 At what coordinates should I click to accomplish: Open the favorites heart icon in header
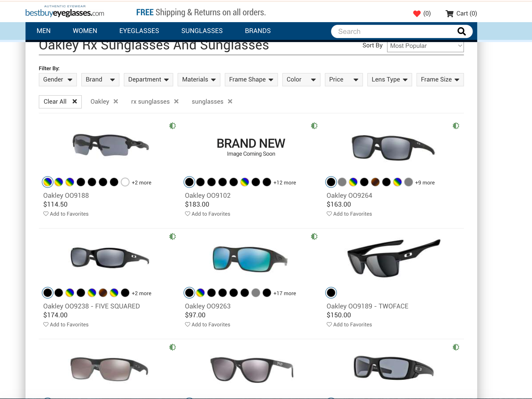tap(417, 14)
